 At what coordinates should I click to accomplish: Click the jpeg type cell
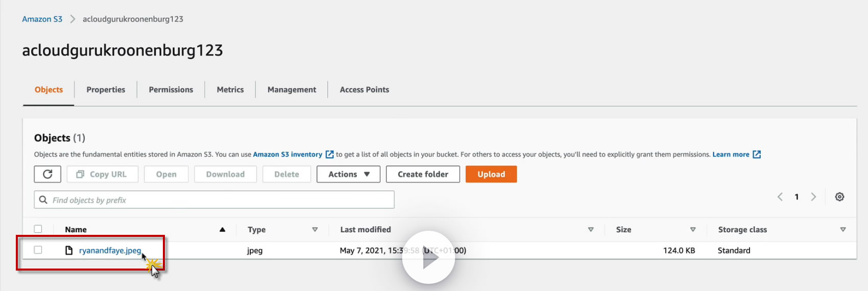coord(255,251)
